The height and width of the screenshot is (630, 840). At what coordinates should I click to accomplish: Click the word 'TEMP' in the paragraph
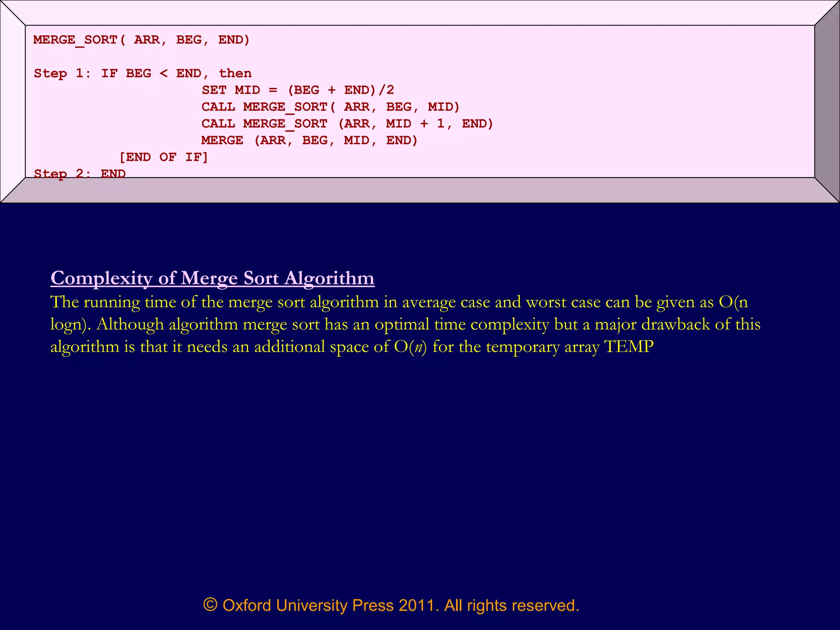tap(629, 347)
